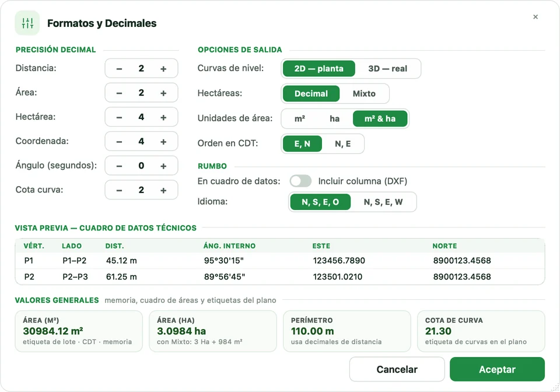The width and height of the screenshot is (560, 392).
Task: Click the Cancelar button
Action: click(397, 369)
